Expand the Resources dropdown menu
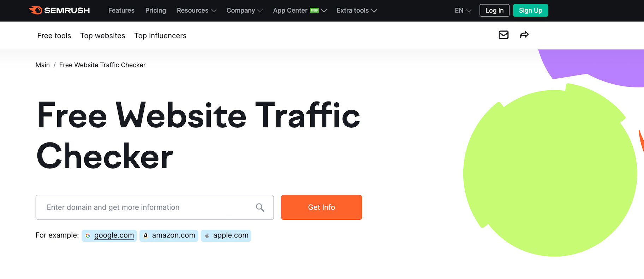The image size is (644, 279). coord(196,11)
